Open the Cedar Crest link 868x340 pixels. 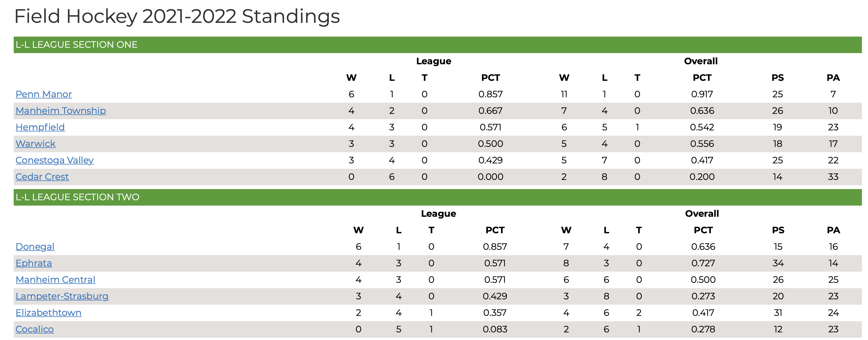click(42, 177)
